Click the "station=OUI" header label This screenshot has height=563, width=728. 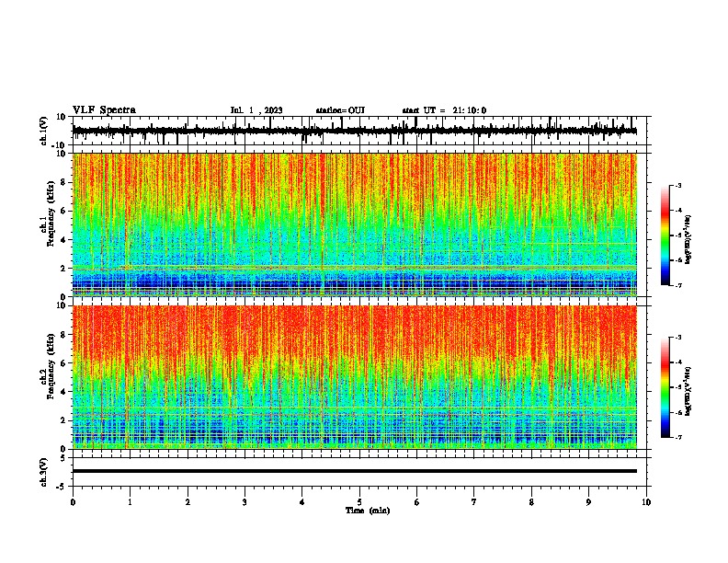tap(340, 110)
